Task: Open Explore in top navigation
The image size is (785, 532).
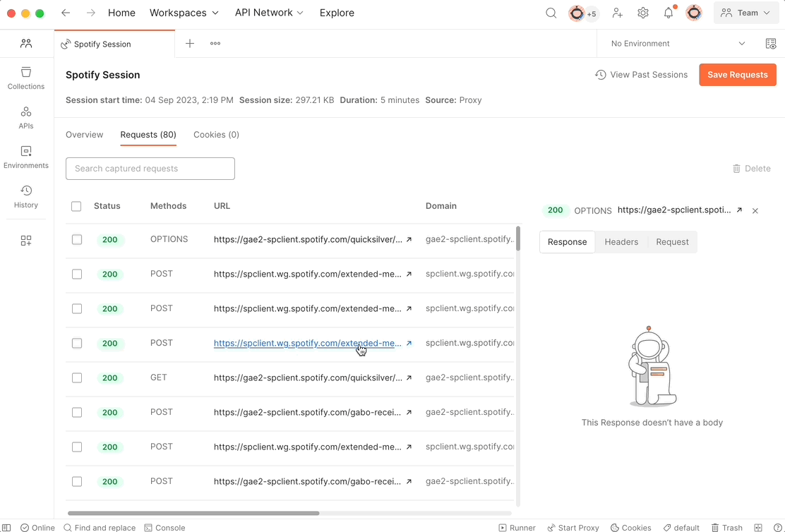Action: pos(337,13)
